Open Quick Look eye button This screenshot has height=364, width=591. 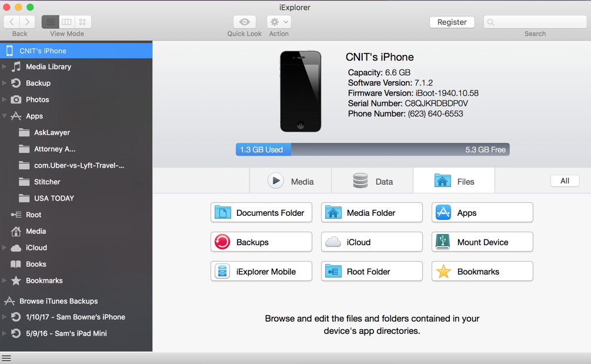[x=244, y=22]
